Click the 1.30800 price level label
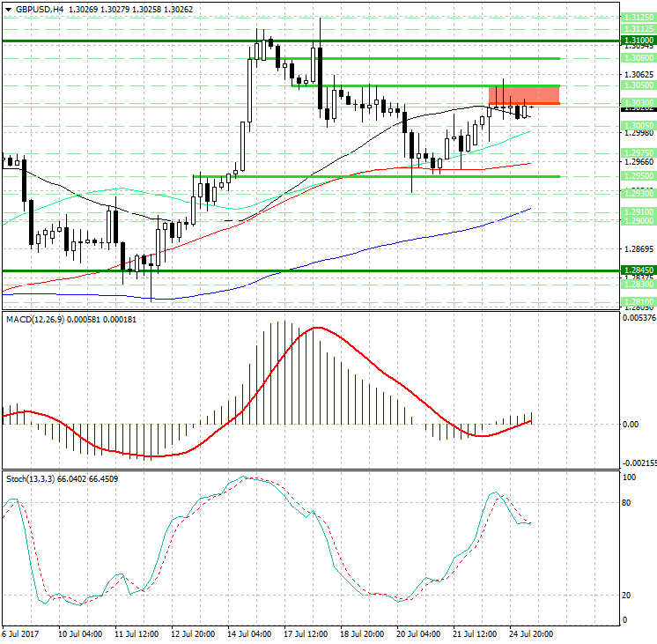Screen dimensions: 657x644 click(x=637, y=58)
